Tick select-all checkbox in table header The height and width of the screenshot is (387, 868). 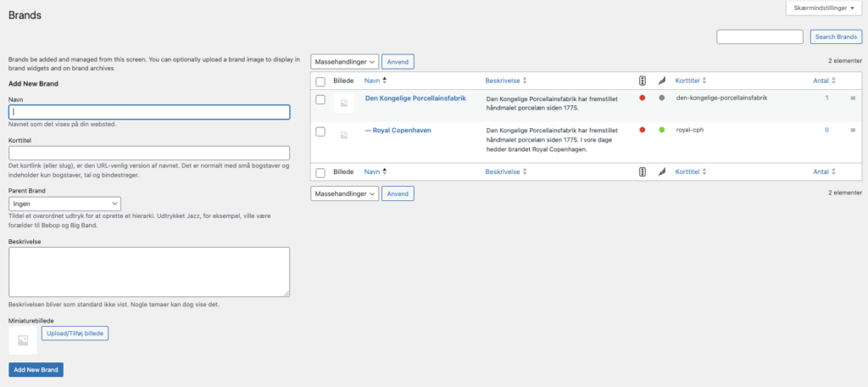(x=320, y=82)
